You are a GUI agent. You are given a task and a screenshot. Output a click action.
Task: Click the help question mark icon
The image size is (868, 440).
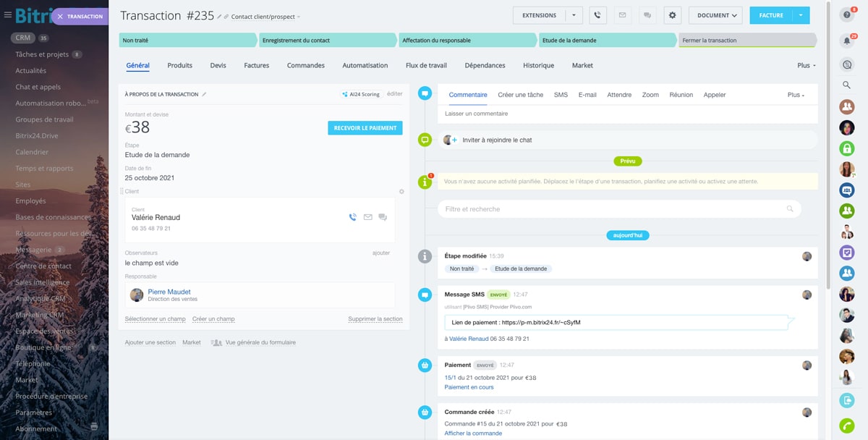[846, 15]
